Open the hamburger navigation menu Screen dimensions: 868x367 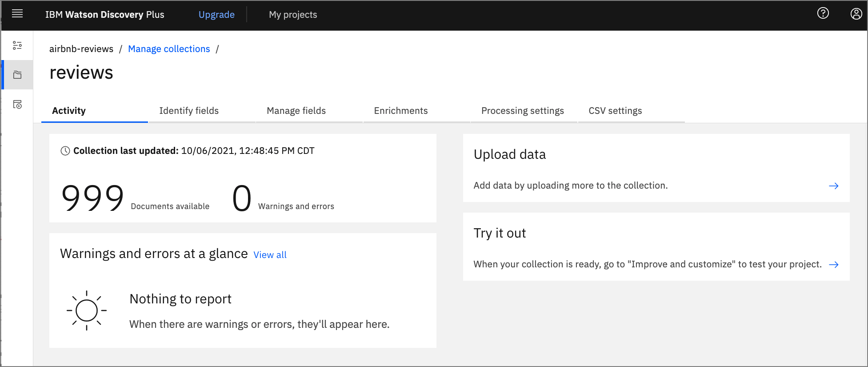click(17, 14)
